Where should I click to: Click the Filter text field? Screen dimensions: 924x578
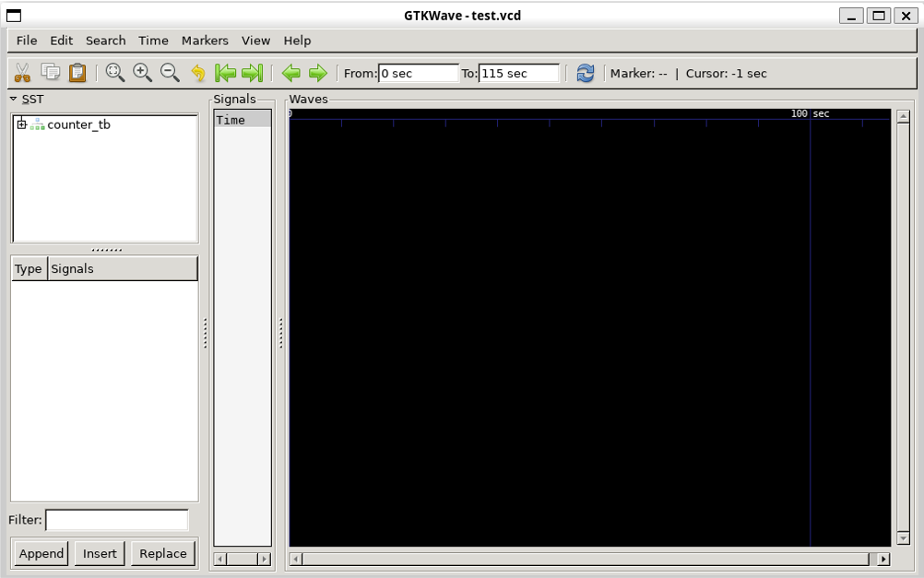pyautogui.click(x=116, y=520)
